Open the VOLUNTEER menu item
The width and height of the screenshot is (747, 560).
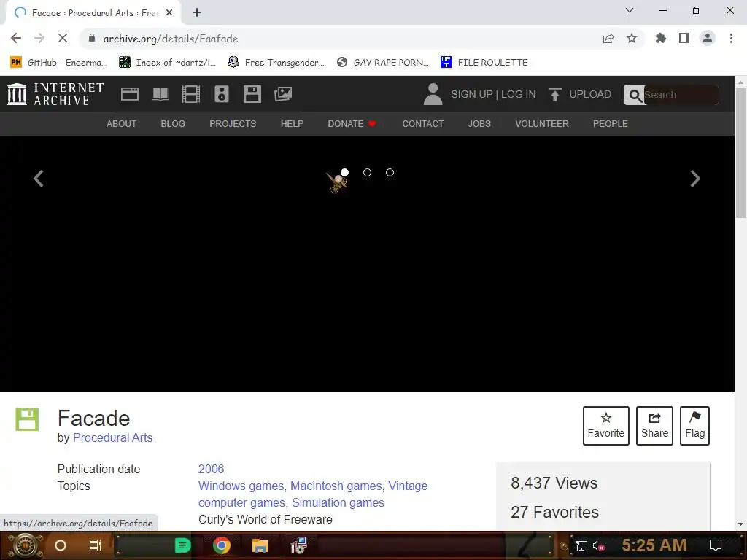pyautogui.click(x=542, y=124)
